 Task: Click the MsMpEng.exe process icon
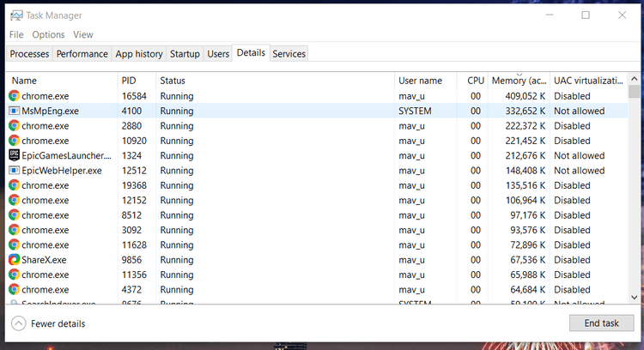(14, 111)
